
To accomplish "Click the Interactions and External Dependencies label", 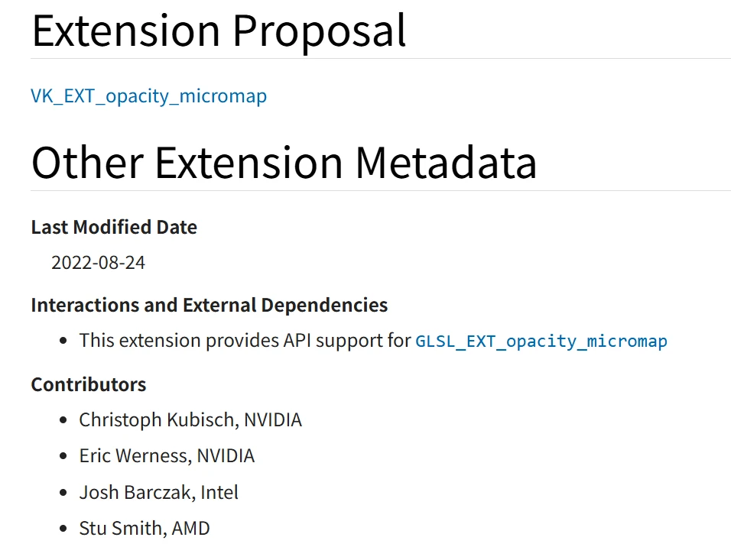I will (209, 305).
